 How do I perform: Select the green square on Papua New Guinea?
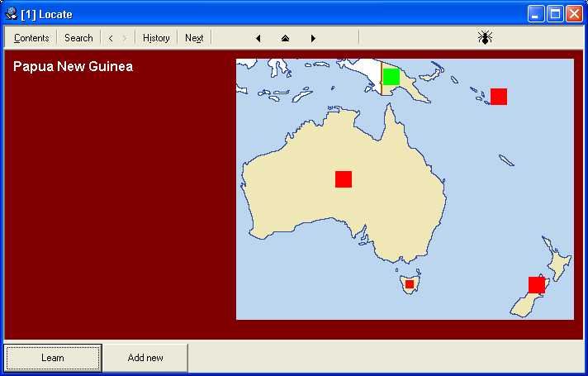point(391,77)
